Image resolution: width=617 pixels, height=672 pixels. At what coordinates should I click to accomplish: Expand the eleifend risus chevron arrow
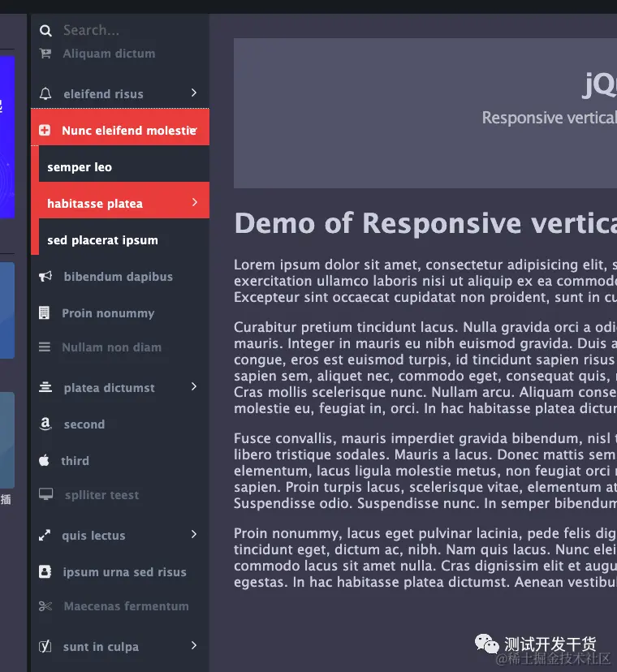click(x=194, y=93)
